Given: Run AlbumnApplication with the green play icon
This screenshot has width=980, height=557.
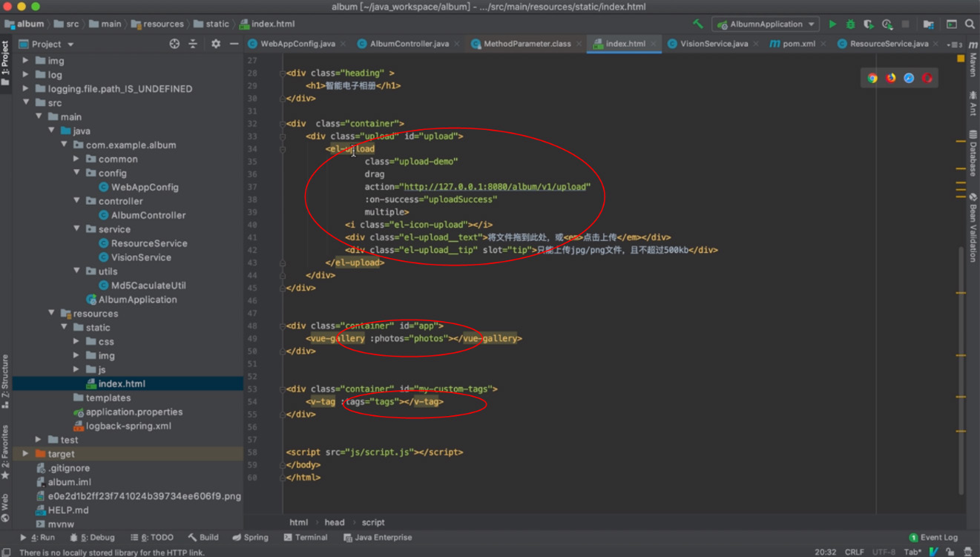Looking at the screenshot, I should (832, 24).
